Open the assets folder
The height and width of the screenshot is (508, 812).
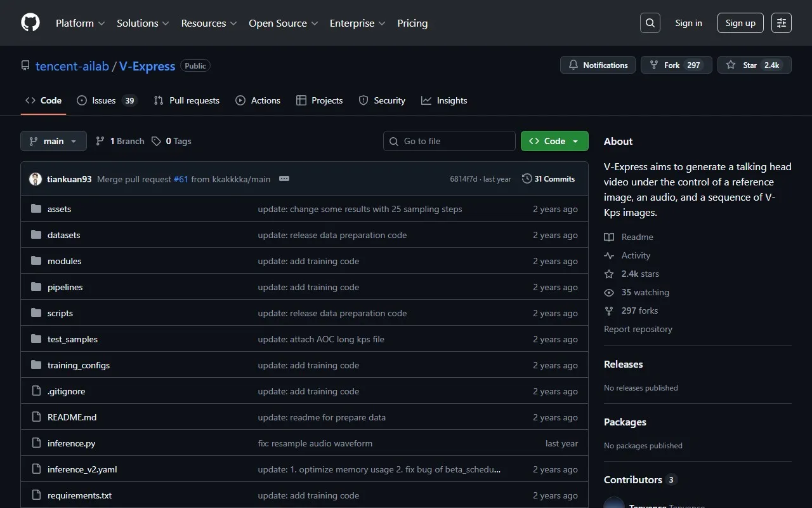[x=59, y=209]
